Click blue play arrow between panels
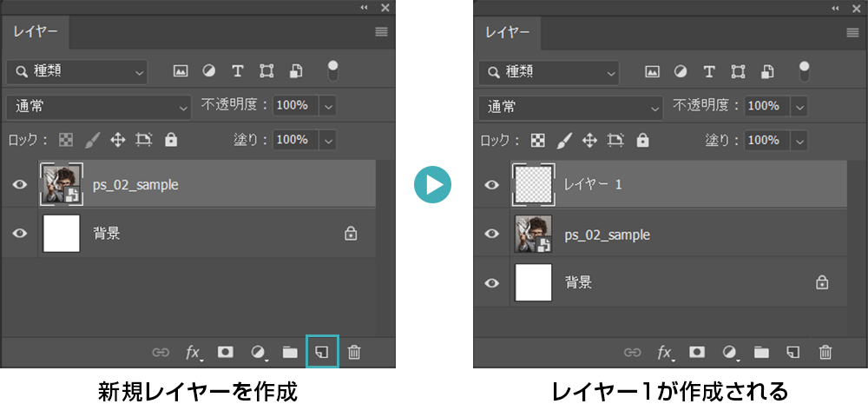 click(433, 184)
